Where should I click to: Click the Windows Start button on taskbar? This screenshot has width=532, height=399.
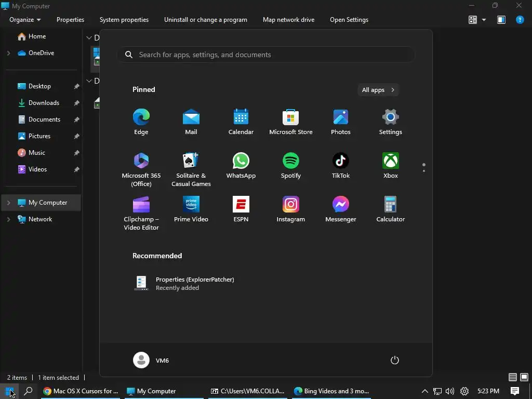9,391
